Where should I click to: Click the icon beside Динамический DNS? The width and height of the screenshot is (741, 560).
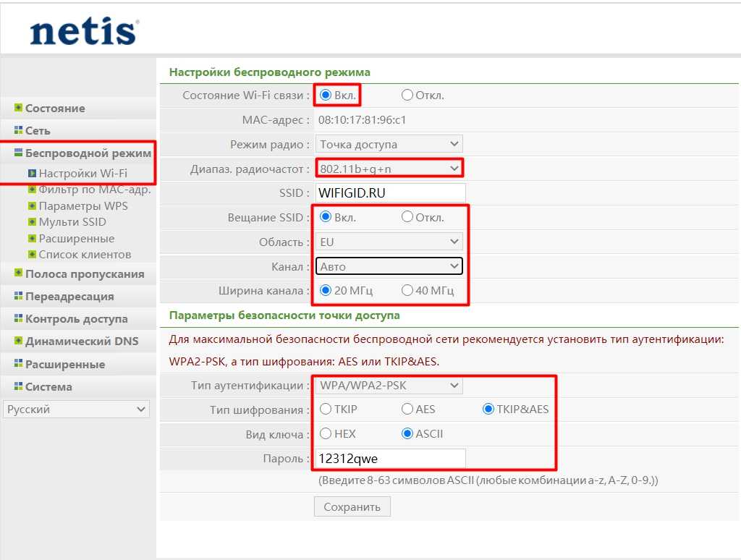pos(18,341)
